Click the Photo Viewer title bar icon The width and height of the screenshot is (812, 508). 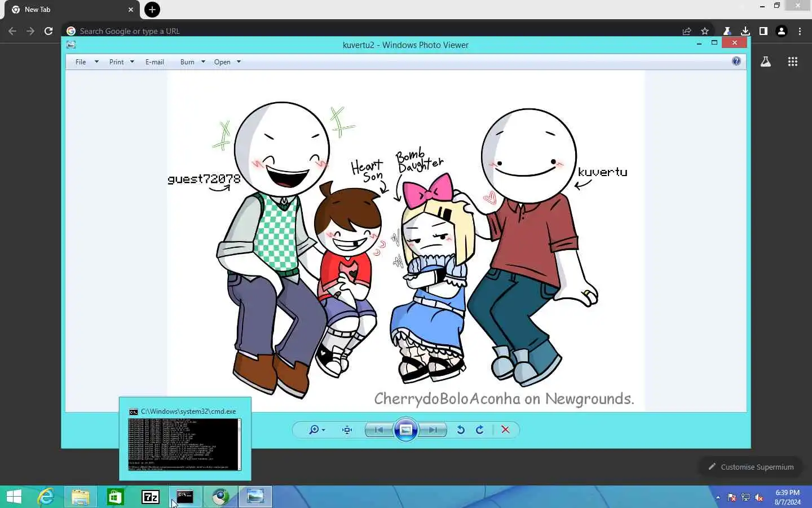click(x=71, y=45)
